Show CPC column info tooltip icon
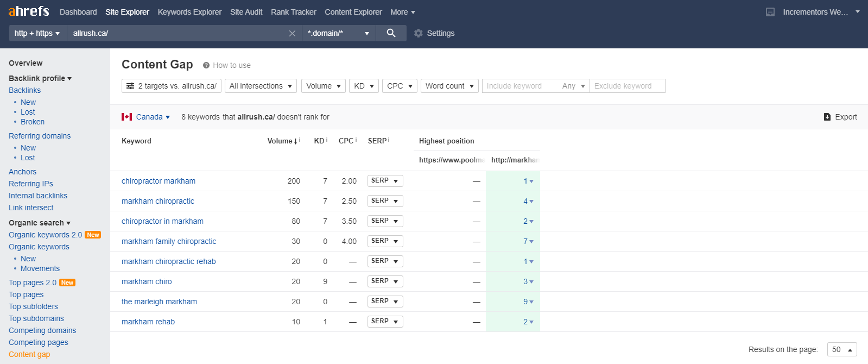Screen dimensions: 868x364 point(356,140)
